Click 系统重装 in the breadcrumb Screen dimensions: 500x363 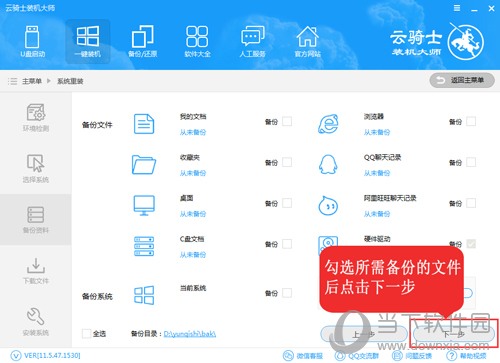click(x=70, y=81)
